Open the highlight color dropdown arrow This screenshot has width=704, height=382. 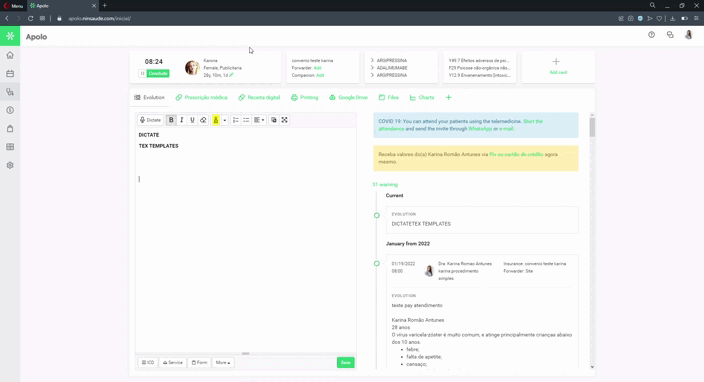(x=224, y=120)
